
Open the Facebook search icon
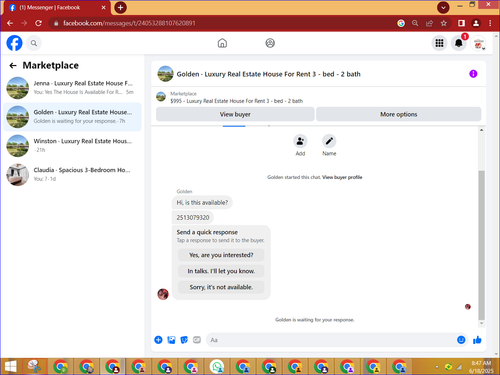coord(34,43)
